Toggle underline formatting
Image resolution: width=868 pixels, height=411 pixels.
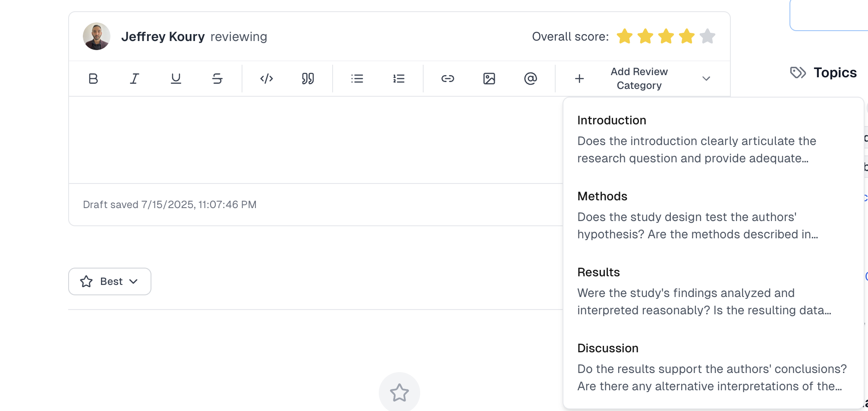coord(176,79)
